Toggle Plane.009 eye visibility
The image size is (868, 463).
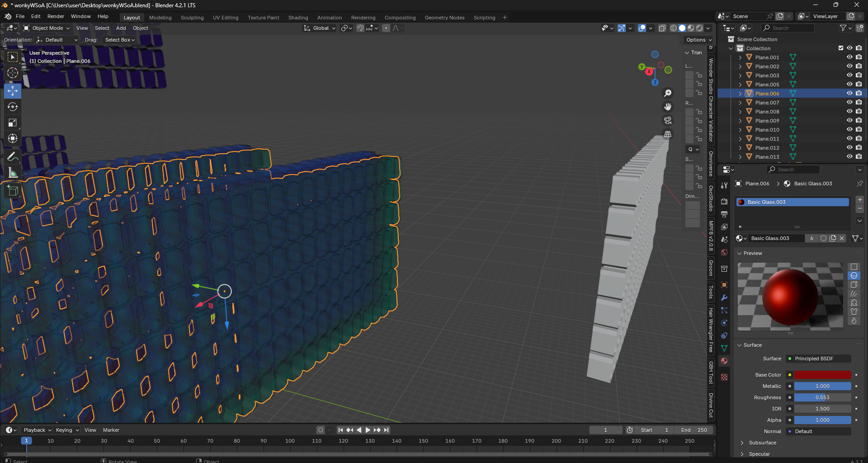(x=849, y=121)
